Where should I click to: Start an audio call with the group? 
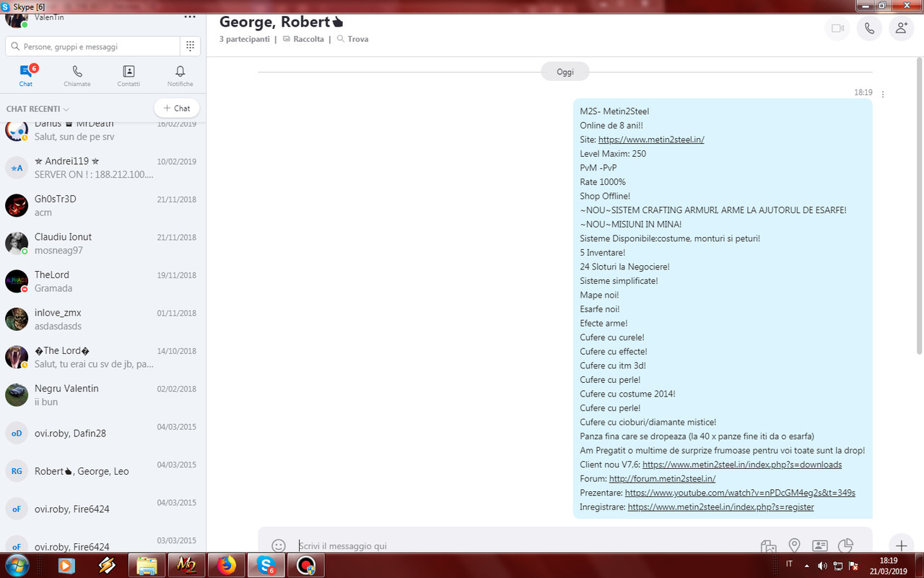coord(869,28)
